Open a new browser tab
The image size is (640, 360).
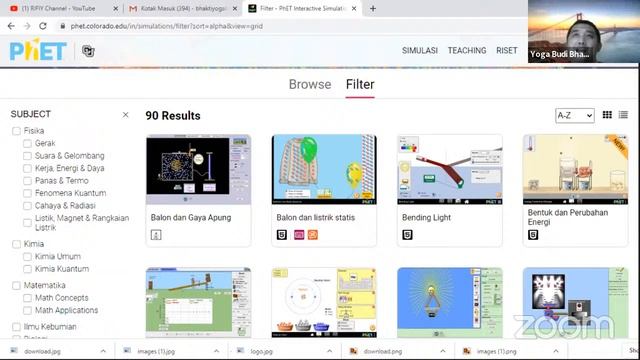coord(373,8)
